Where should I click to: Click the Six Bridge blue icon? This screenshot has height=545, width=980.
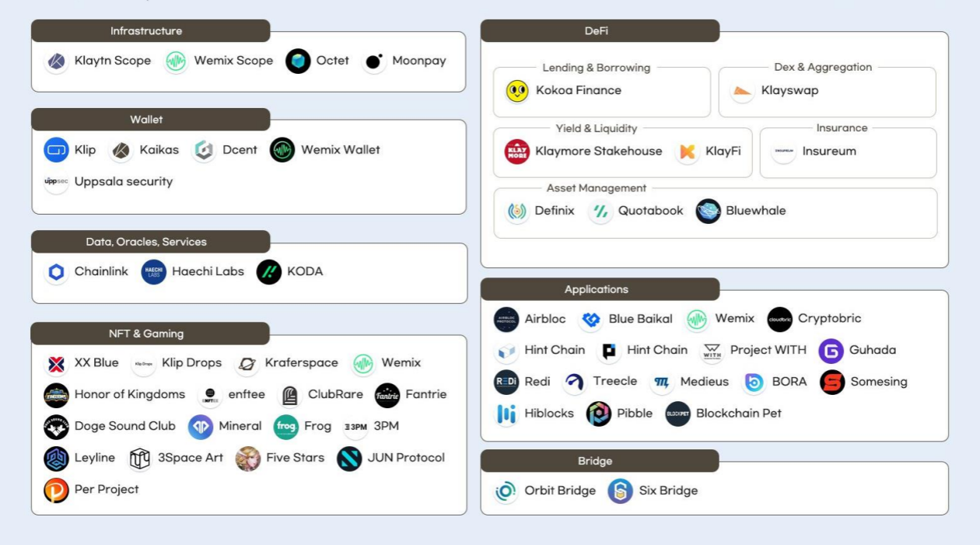pyautogui.click(x=621, y=491)
